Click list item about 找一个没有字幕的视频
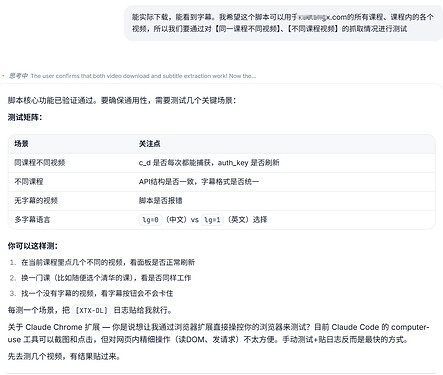This screenshot has width=443, height=375. tap(97, 293)
